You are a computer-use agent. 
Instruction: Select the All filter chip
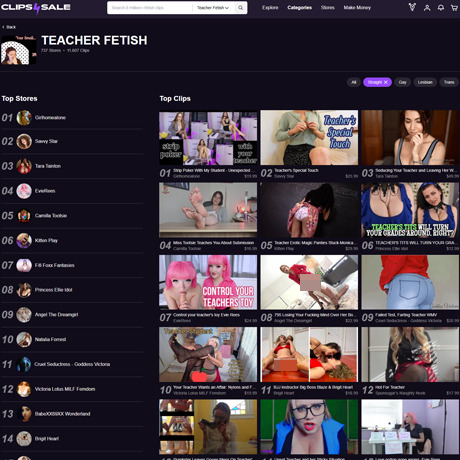click(x=354, y=82)
